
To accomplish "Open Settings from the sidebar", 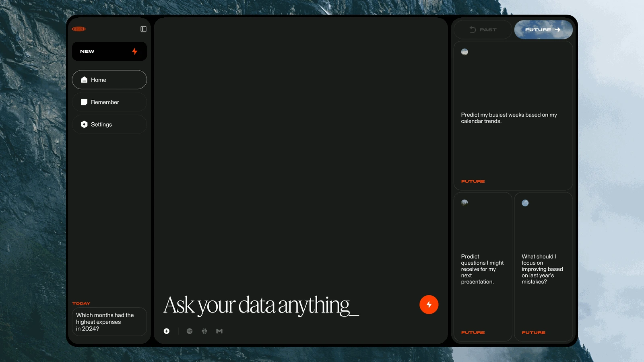I will click(x=109, y=124).
